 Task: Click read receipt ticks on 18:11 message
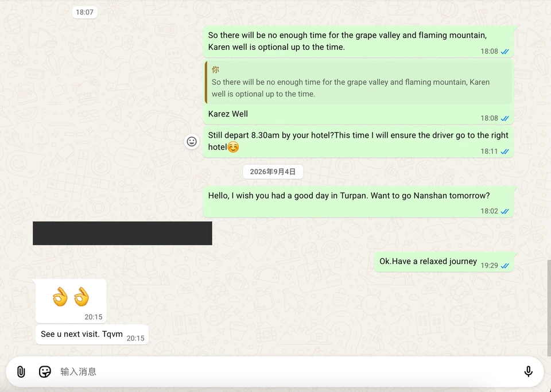pos(505,152)
